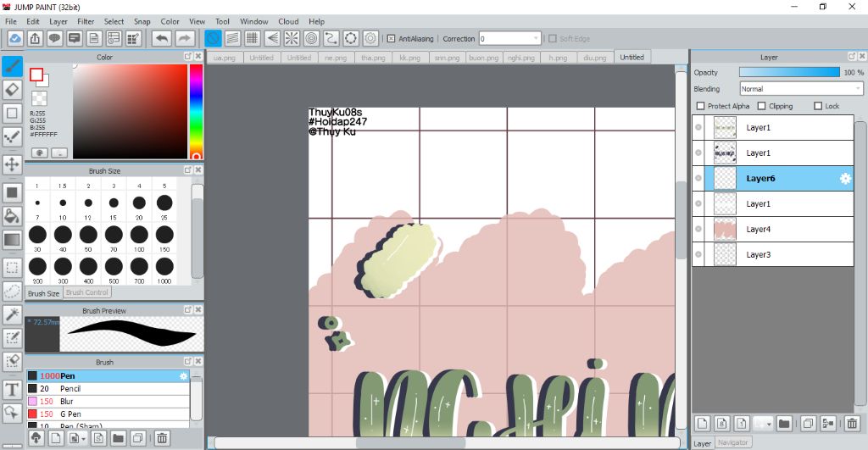Click the transparent color swatch
The width and height of the screenshot is (868, 450).
(x=39, y=98)
